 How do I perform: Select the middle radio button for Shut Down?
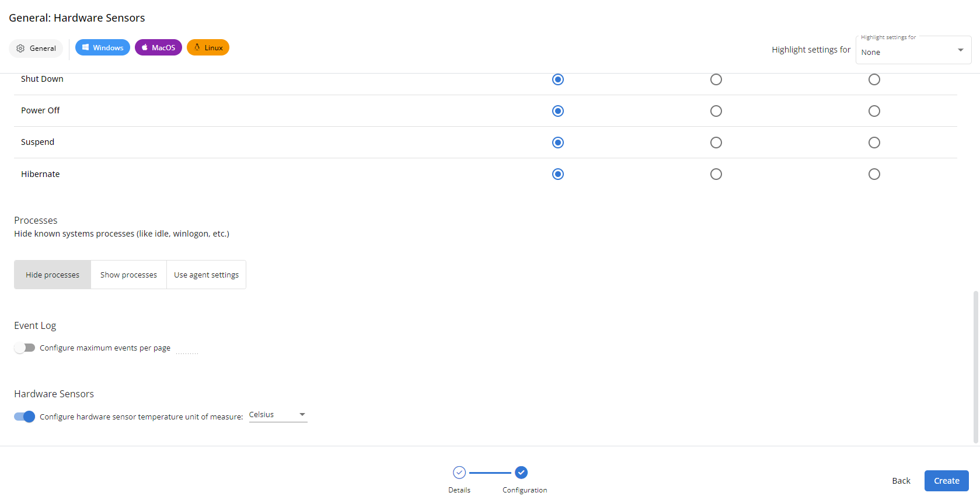[x=716, y=79]
